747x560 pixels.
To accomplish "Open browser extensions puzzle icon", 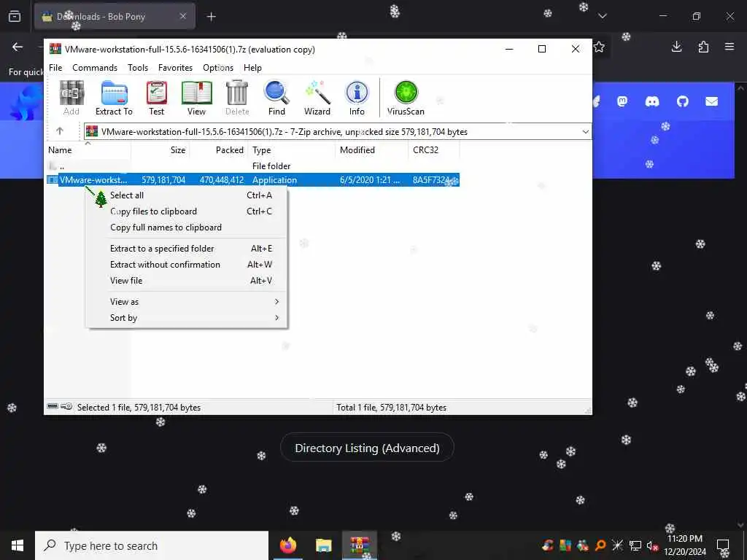I will coord(703,46).
